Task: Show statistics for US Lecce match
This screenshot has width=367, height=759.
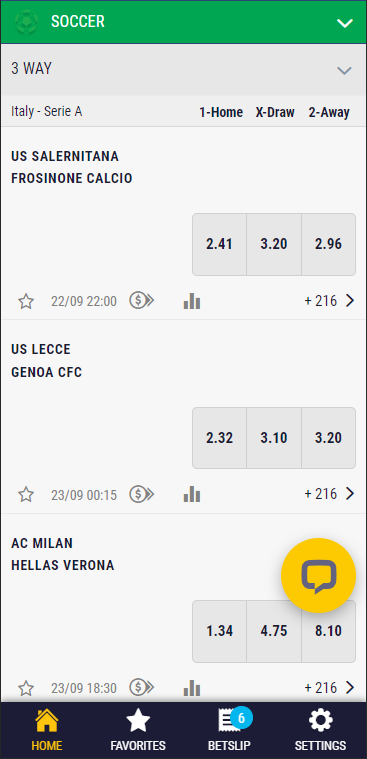Action: 192,494
